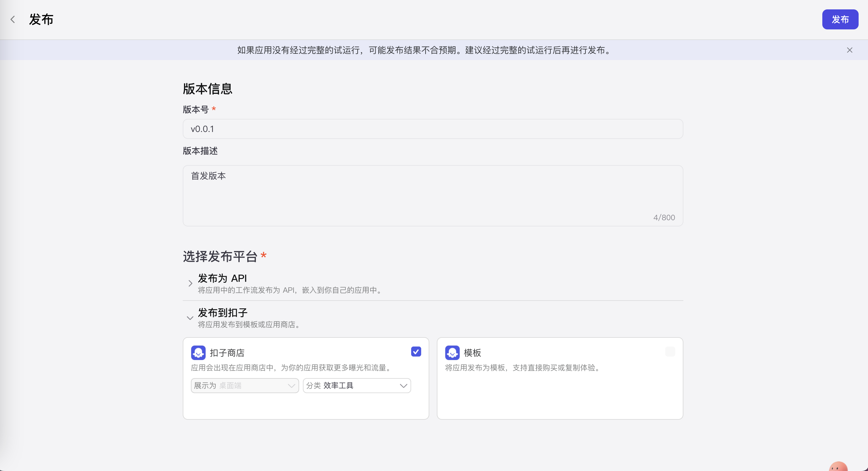The image size is (868, 471).
Task: Uncheck the 扣子商店 checkbox
Action: pos(416,352)
